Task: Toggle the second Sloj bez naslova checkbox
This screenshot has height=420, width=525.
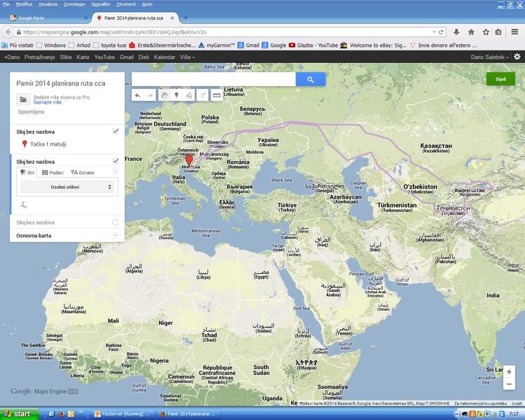Action: coord(115,161)
